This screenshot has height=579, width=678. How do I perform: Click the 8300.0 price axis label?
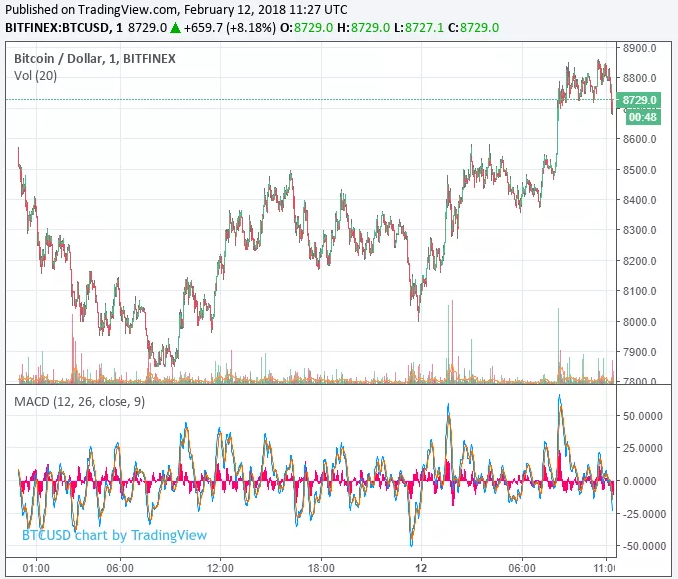click(x=639, y=230)
